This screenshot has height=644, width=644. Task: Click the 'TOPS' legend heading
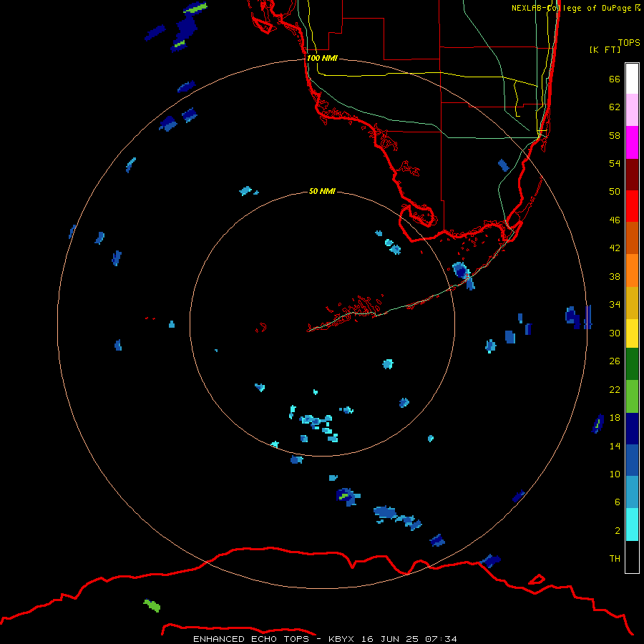[629, 43]
